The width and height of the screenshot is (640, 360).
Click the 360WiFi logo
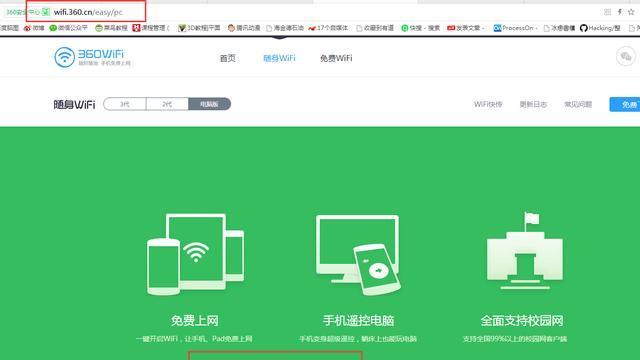[92, 57]
